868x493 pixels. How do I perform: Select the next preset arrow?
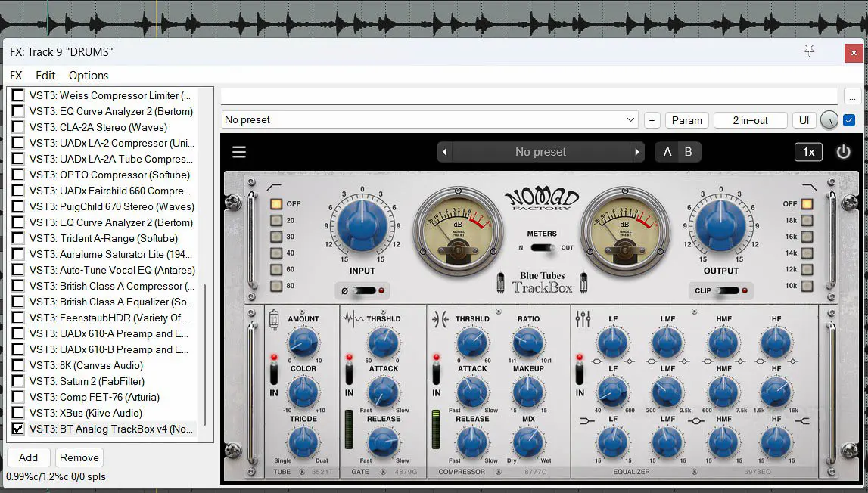point(637,152)
